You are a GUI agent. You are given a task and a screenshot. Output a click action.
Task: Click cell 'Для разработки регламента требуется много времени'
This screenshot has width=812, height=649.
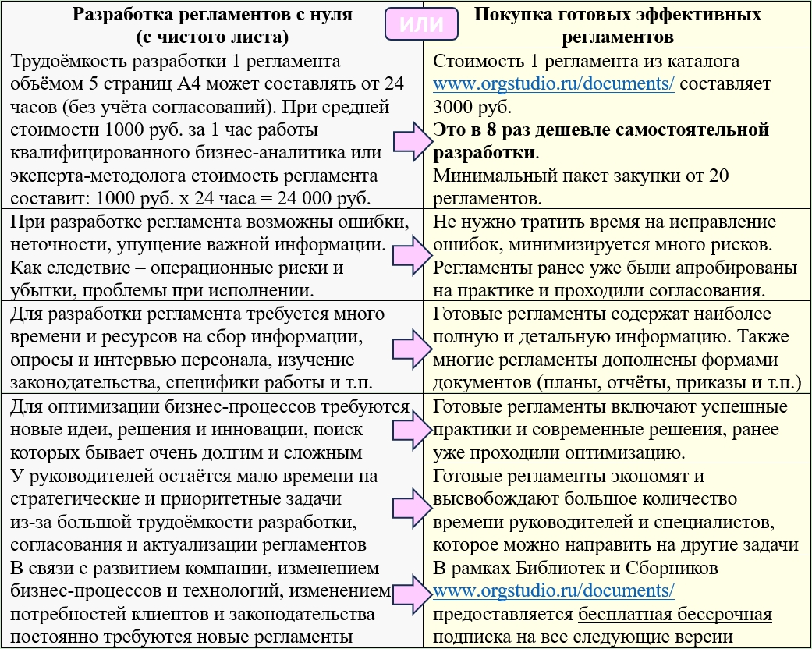click(212, 347)
